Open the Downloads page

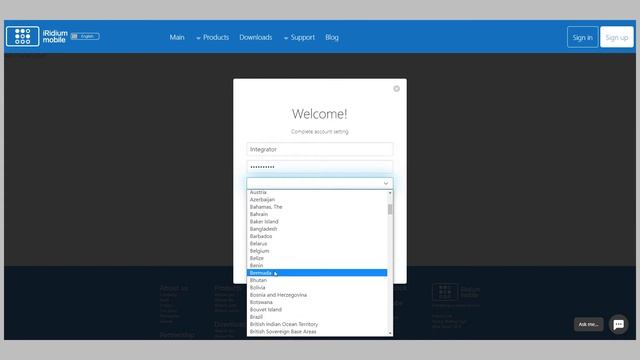pos(256,37)
